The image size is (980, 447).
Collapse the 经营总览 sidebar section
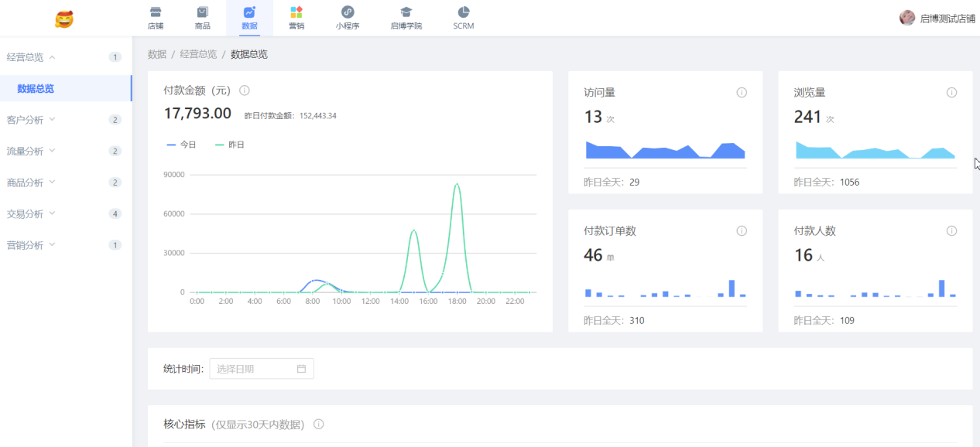click(x=31, y=57)
